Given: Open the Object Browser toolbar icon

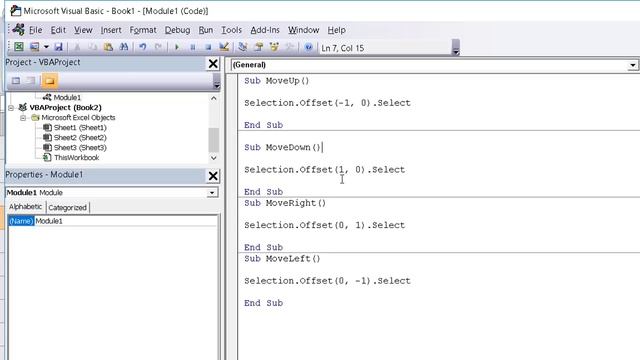Looking at the screenshot, I should point(274,47).
